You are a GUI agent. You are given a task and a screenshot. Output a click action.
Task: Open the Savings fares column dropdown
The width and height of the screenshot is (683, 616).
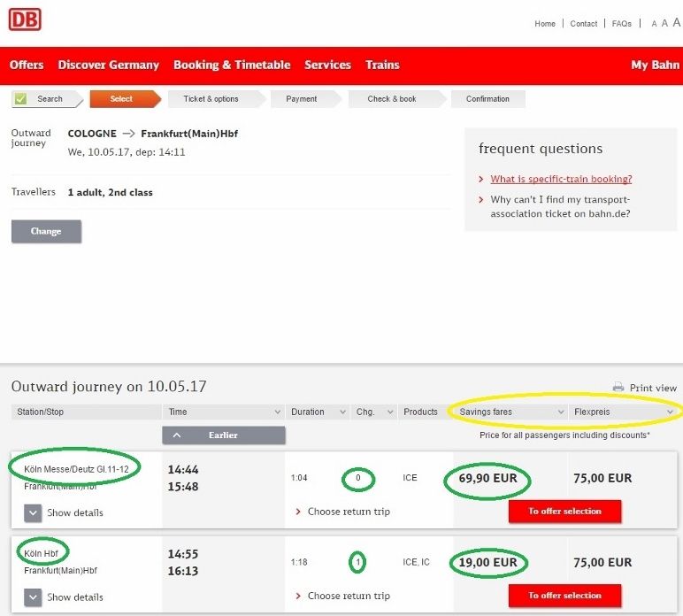561,412
